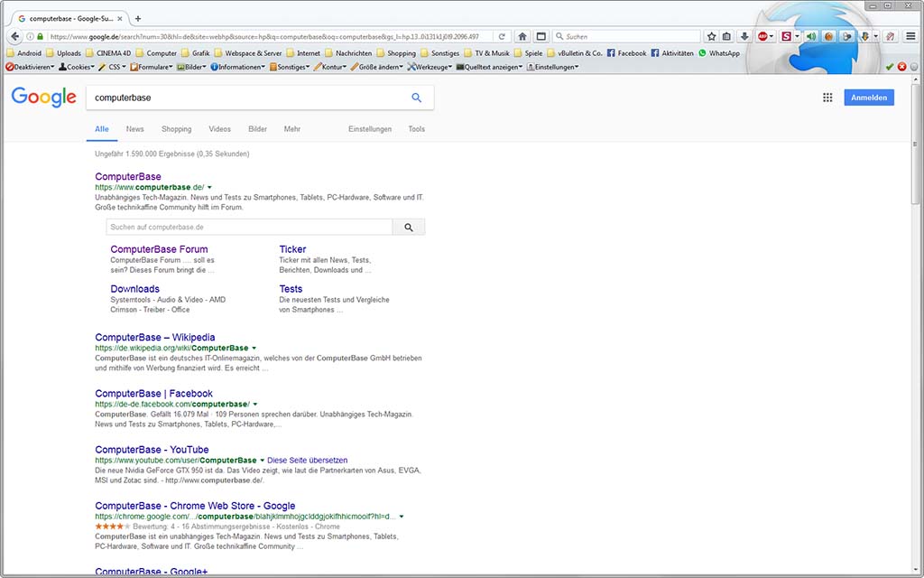
Task: Focus the Suchen auf computerbase.de field
Action: pyautogui.click(x=249, y=227)
